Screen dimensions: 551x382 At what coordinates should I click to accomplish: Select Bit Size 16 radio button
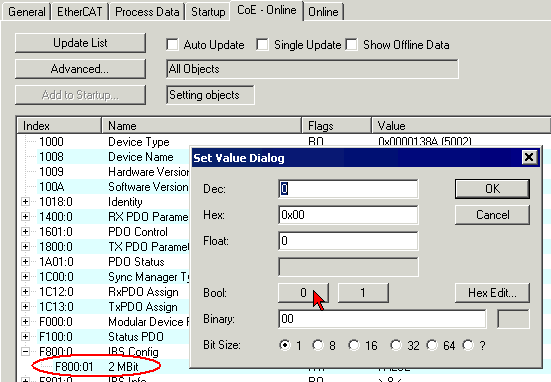coord(354,345)
